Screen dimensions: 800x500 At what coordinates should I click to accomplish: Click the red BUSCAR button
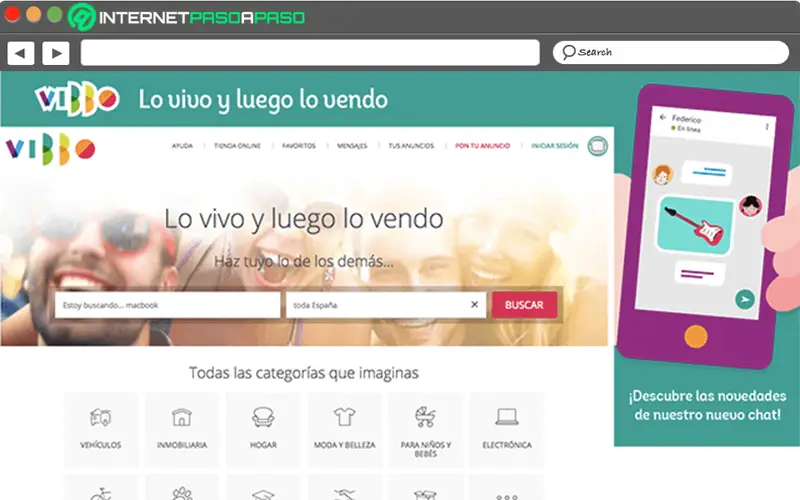point(524,305)
